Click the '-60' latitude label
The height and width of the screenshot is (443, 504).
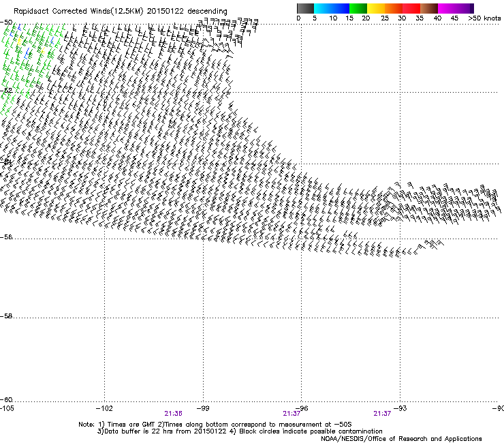[x=6, y=400]
